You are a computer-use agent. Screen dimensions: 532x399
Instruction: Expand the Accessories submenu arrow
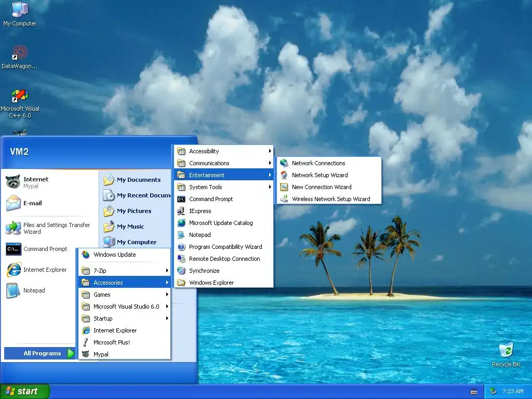click(167, 282)
